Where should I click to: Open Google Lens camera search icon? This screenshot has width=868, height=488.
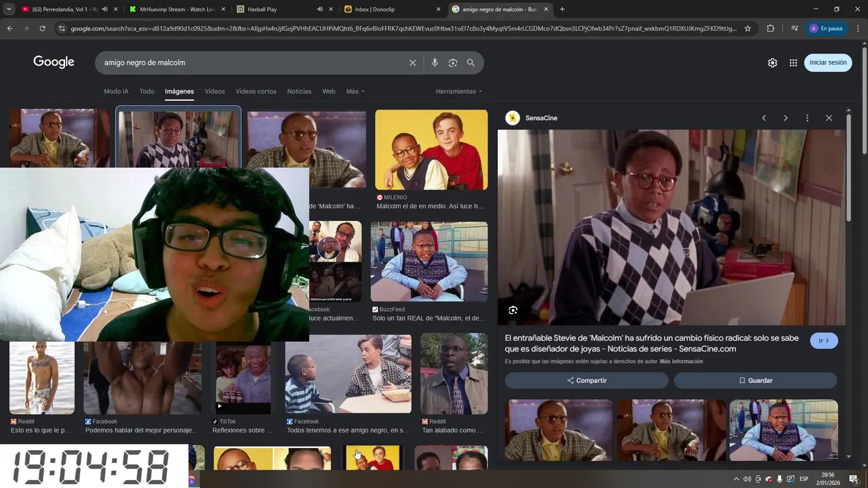tap(453, 62)
